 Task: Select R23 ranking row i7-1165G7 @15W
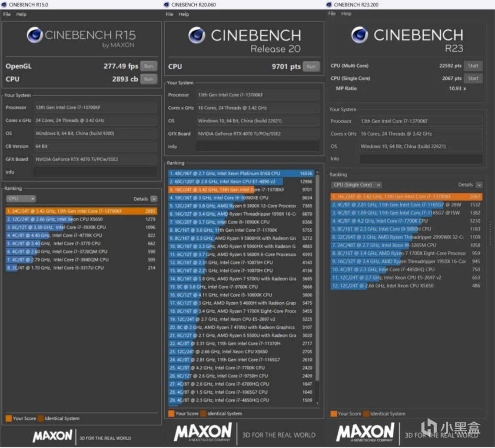[407, 213]
